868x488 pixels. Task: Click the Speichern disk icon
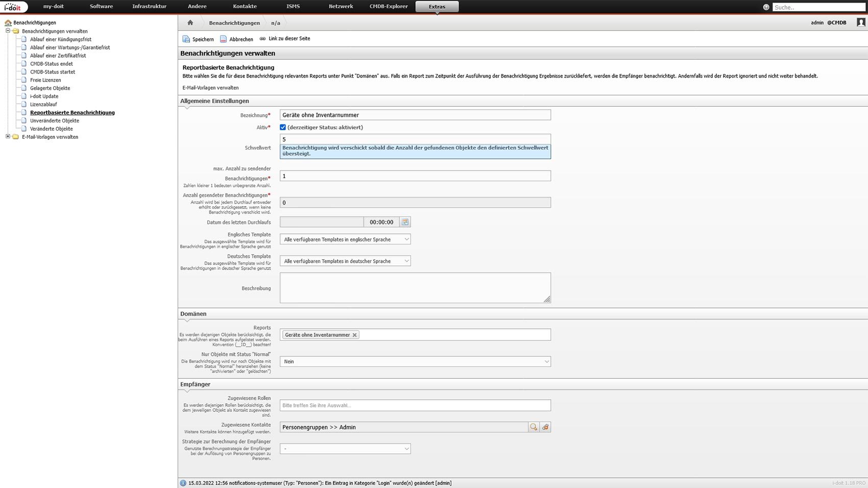(186, 39)
